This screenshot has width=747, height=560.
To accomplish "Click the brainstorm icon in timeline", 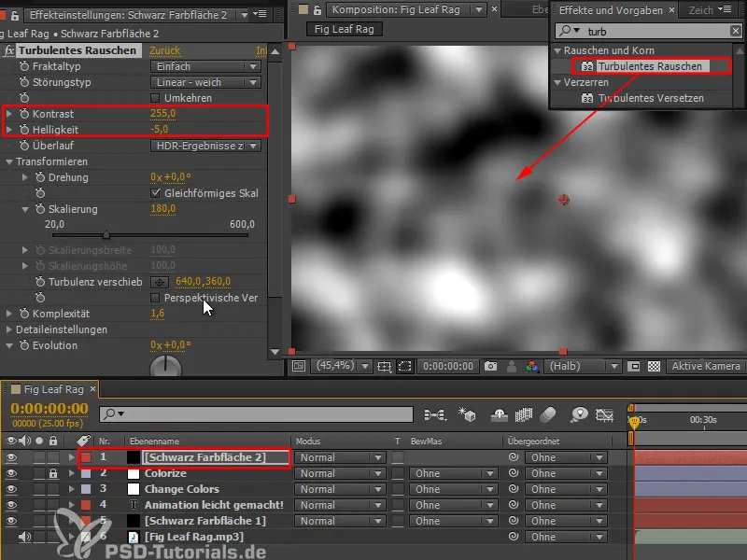I will pyautogui.click(x=579, y=414).
